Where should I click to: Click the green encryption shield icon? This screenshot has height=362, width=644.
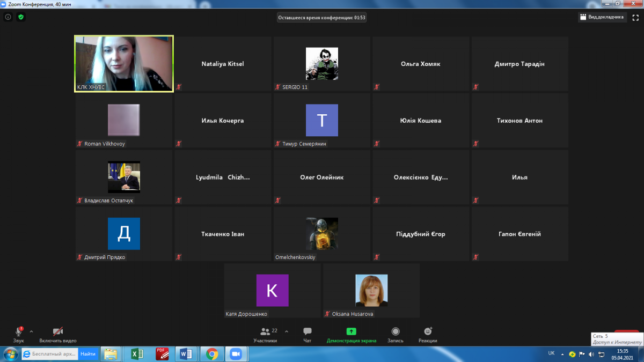[x=21, y=17]
